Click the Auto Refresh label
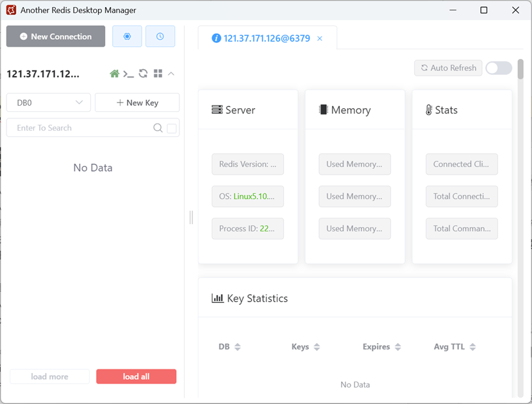 448,68
